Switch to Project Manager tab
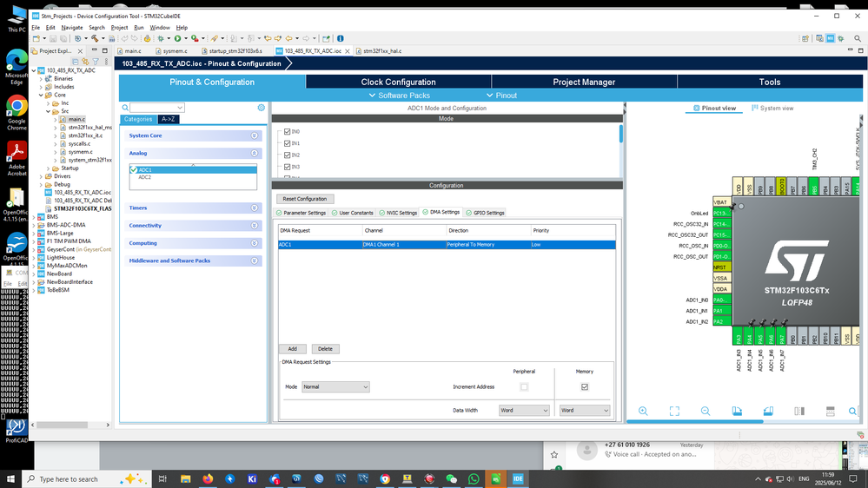The image size is (868, 488). (x=584, y=82)
